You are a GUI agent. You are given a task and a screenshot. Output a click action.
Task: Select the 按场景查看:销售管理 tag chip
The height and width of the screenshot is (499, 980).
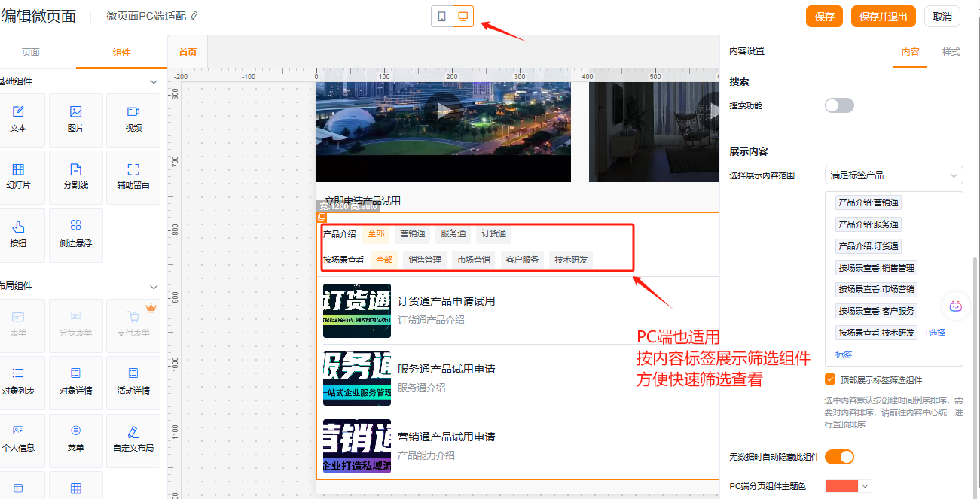pos(876,268)
